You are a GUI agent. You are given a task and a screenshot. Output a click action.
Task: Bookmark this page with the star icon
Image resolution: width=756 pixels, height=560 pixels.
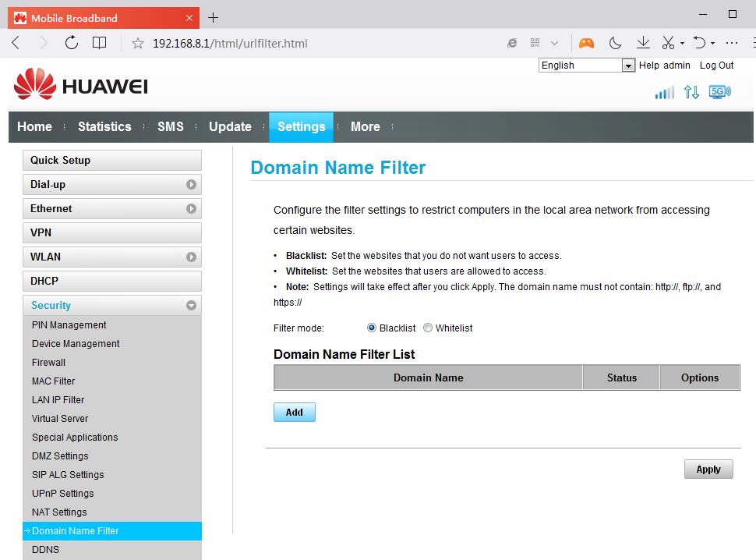pos(138,44)
